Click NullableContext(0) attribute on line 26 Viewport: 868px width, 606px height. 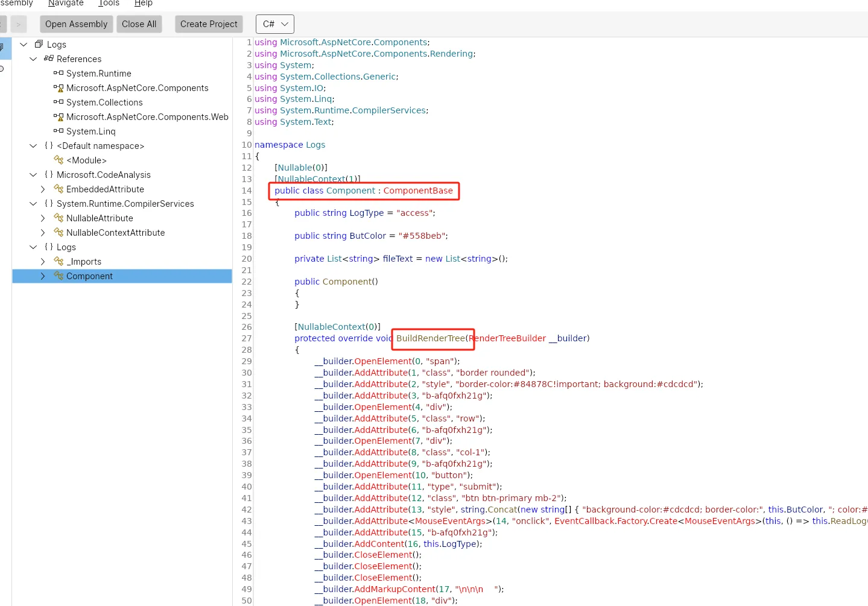[x=337, y=327]
